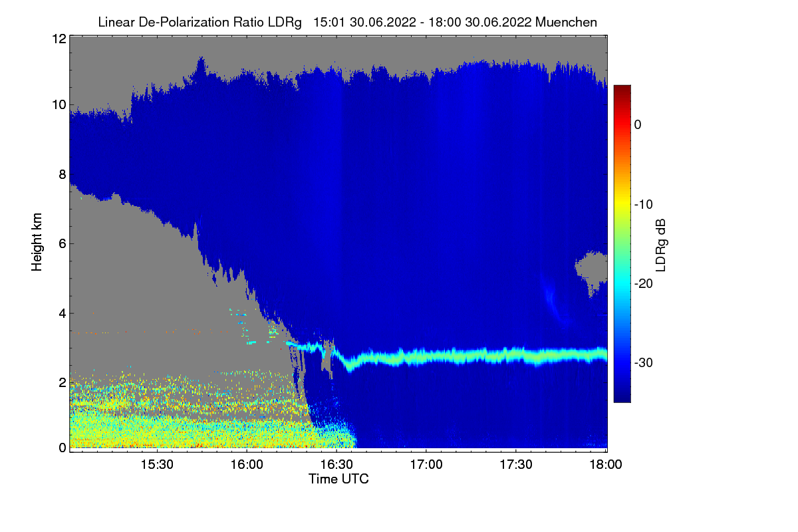The height and width of the screenshot is (532, 798).
Task: Click the height tick label 6
Action: pyautogui.click(x=61, y=243)
